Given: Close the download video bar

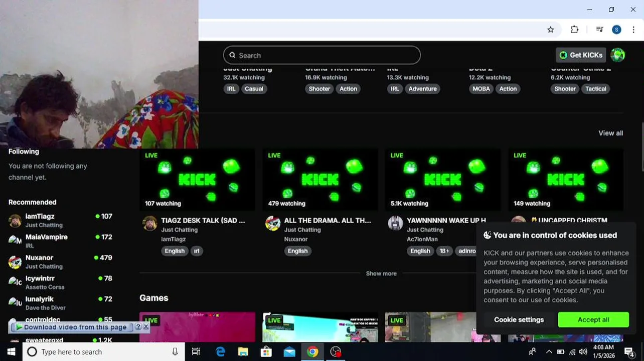Looking at the screenshot, I should 146,327.
